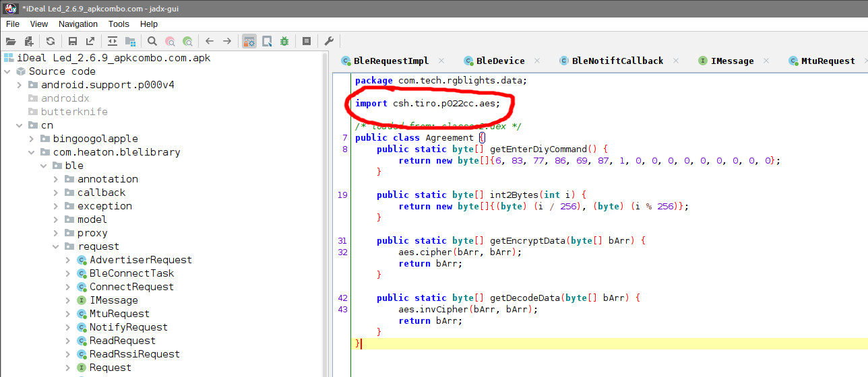Image resolution: width=868 pixels, height=377 pixels.
Task: Open the ReadRequest class
Action: [122, 341]
